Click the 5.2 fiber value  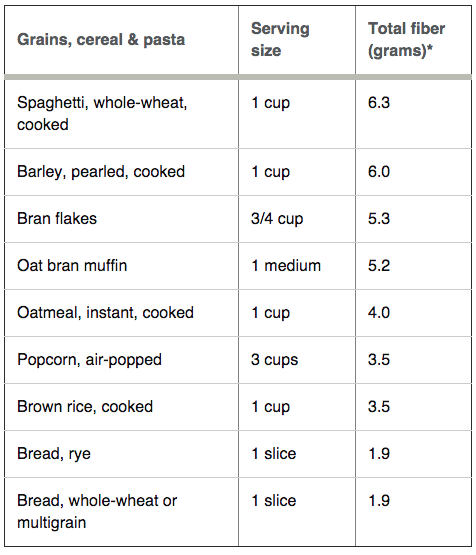click(x=379, y=265)
